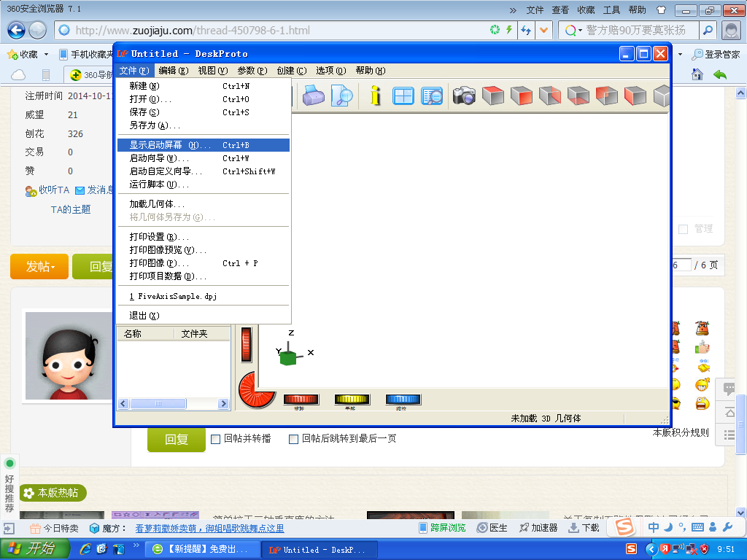The width and height of the screenshot is (747, 560).
Task: Open recent file FiveAxisSample.dpj
Action: [203, 296]
